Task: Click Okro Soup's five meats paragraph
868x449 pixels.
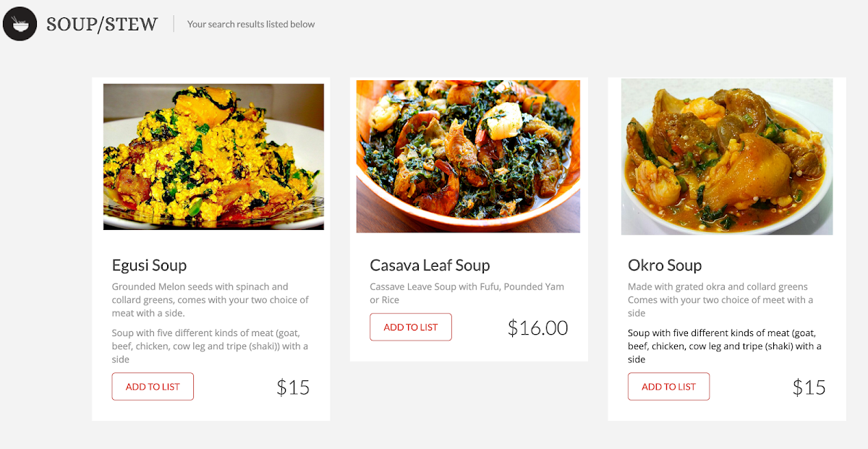Action: tap(724, 346)
